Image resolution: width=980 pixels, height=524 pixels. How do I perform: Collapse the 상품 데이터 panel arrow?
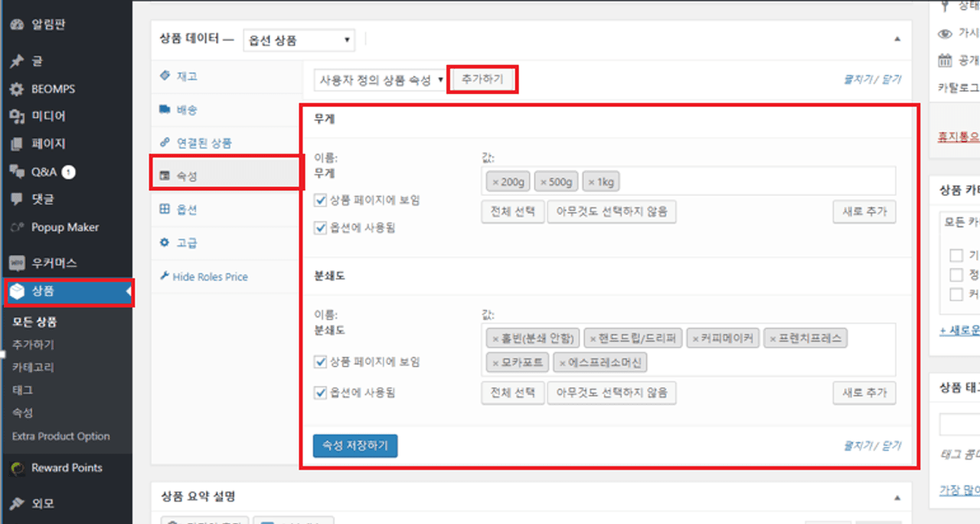click(x=897, y=39)
